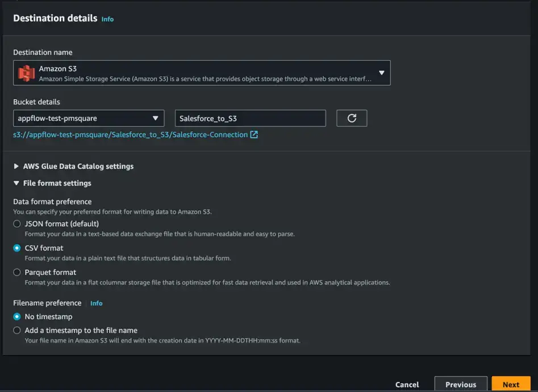Open the appflow-test-pmsquare bucket dropdown
The height and width of the screenshot is (392, 538).
pos(89,118)
